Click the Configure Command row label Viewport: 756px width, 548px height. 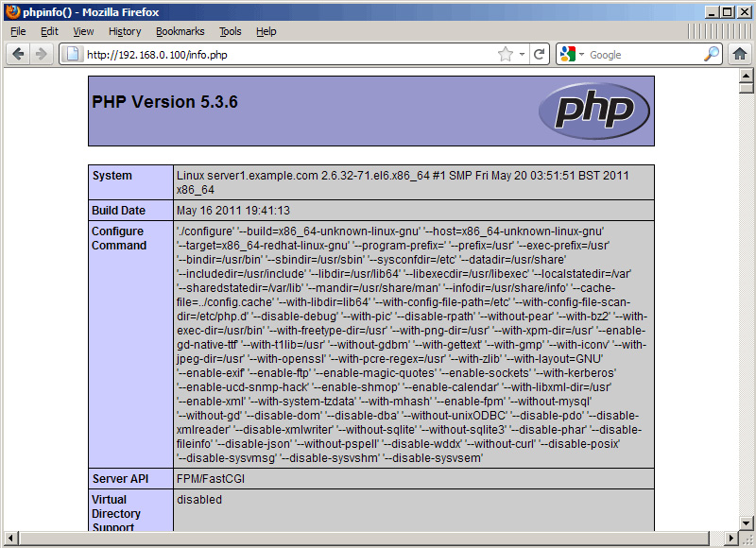click(119, 238)
